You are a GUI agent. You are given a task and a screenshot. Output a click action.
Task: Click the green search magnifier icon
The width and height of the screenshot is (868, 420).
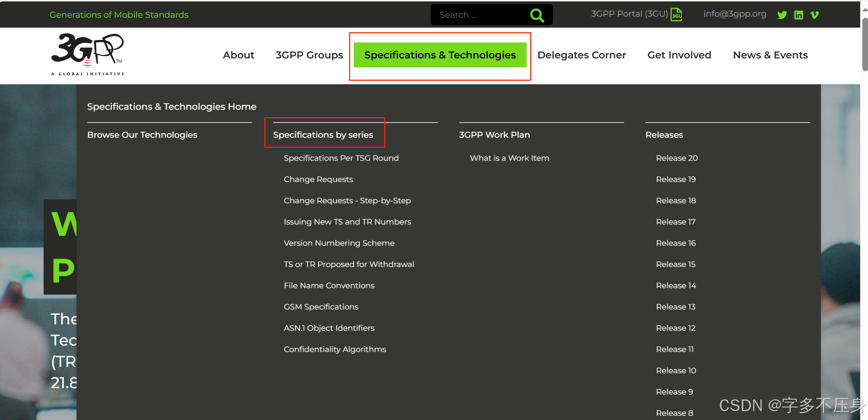point(537,15)
